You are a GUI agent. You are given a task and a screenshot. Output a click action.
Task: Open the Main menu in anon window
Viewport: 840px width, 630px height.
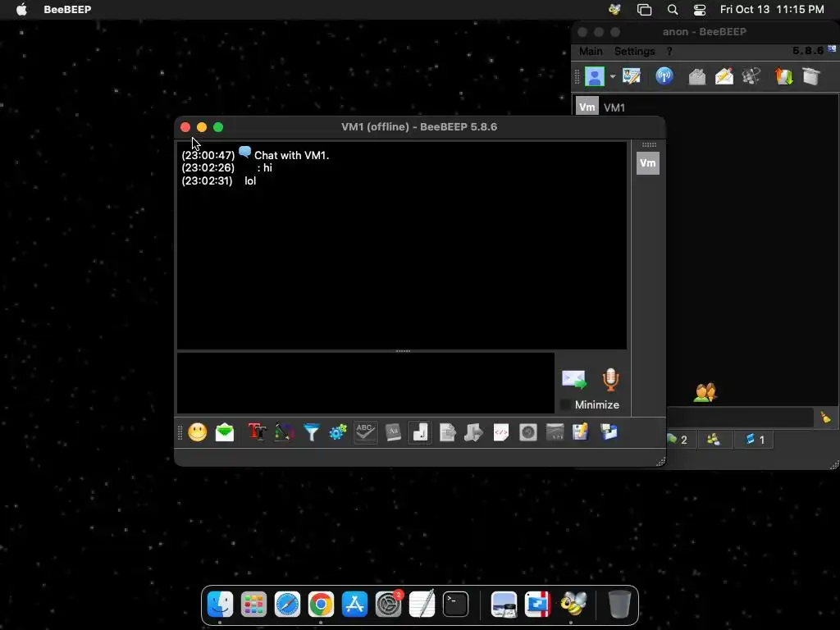point(591,52)
